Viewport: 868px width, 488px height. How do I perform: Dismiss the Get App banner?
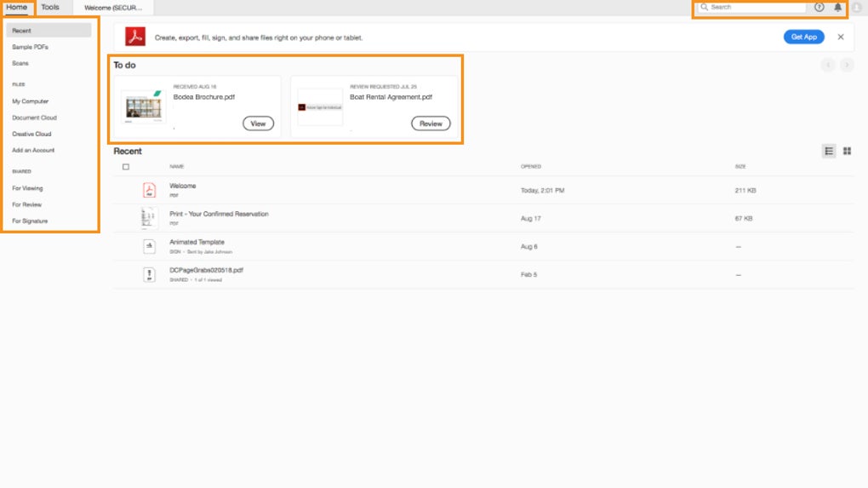[841, 37]
